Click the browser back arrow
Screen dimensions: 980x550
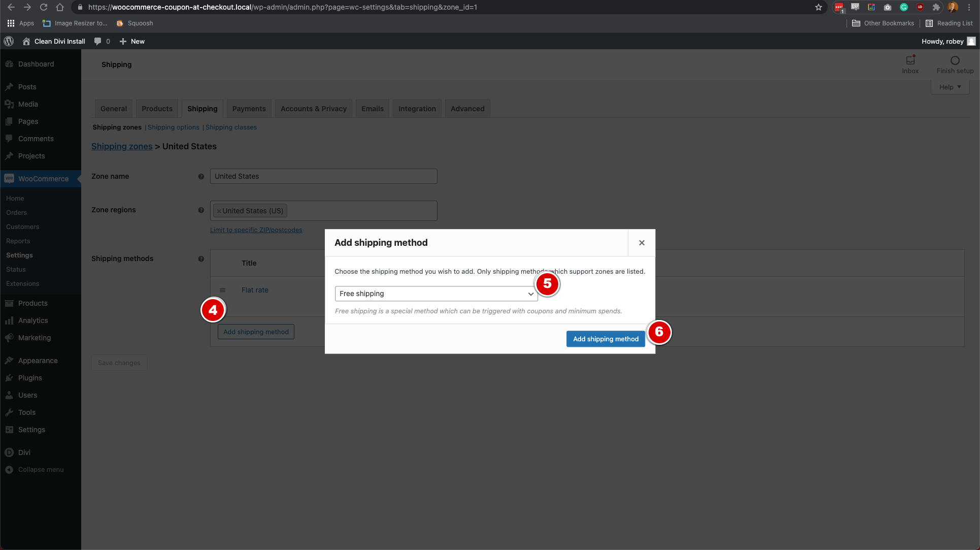pyautogui.click(x=11, y=7)
